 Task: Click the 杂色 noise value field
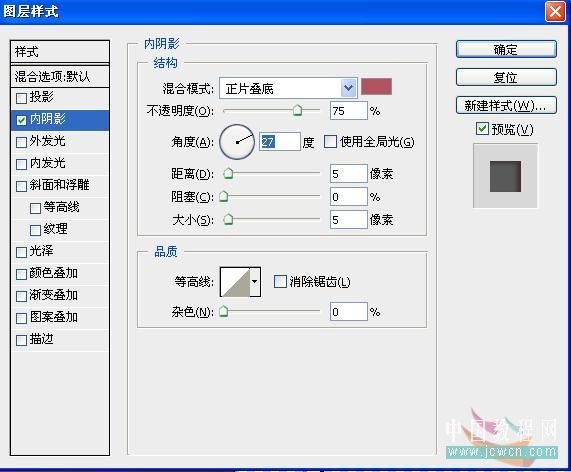(348, 312)
